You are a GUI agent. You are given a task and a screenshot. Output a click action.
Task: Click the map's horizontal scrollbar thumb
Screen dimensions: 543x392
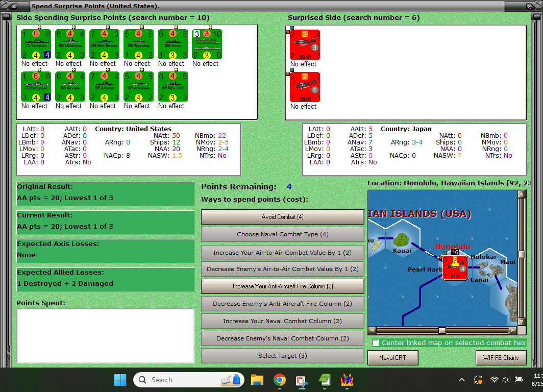pos(442,330)
